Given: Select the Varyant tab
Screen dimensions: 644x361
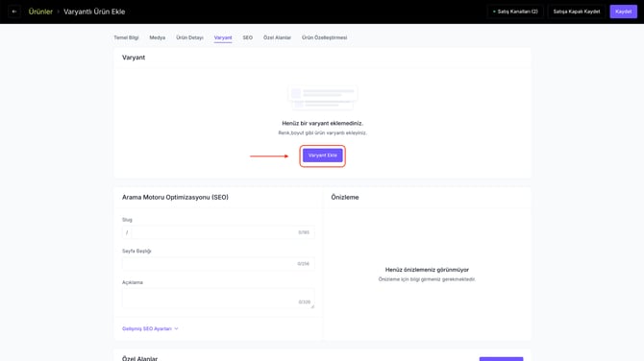Looking at the screenshot, I should (x=223, y=37).
